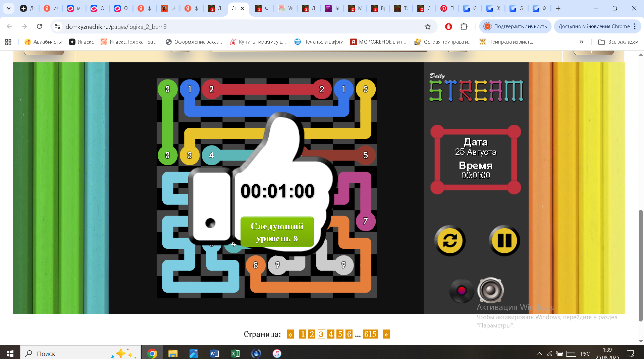Open Chrome from the taskbar
Viewport: 644px width, 359px height.
152,353
